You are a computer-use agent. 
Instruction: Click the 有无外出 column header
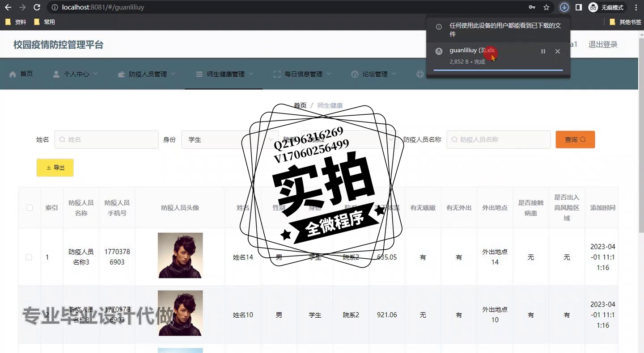coord(459,208)
